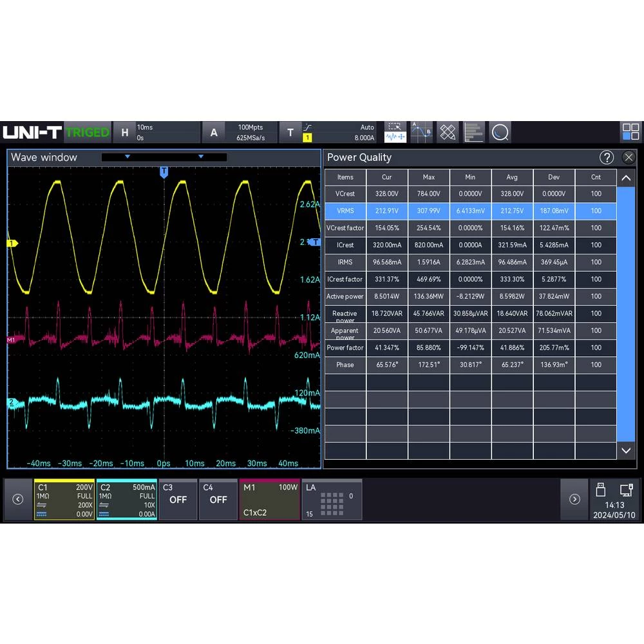Click the Power Quality panel title
Screen dimensions: 644x644
359,157
